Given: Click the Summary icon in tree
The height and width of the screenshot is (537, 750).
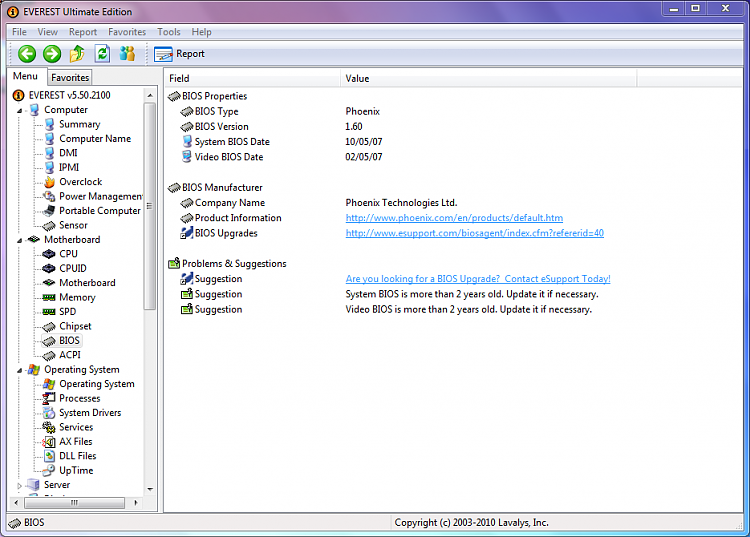Looking at the screenshot, I should 49,124.
